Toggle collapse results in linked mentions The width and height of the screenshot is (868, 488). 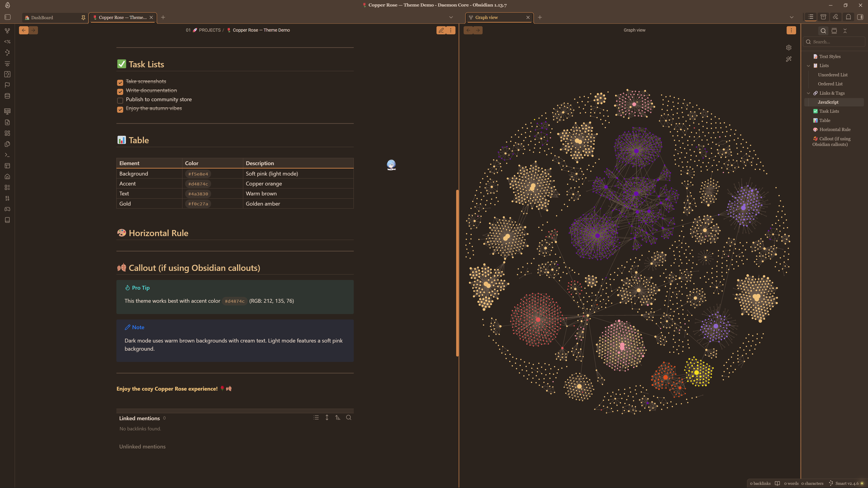pos(316,418)
